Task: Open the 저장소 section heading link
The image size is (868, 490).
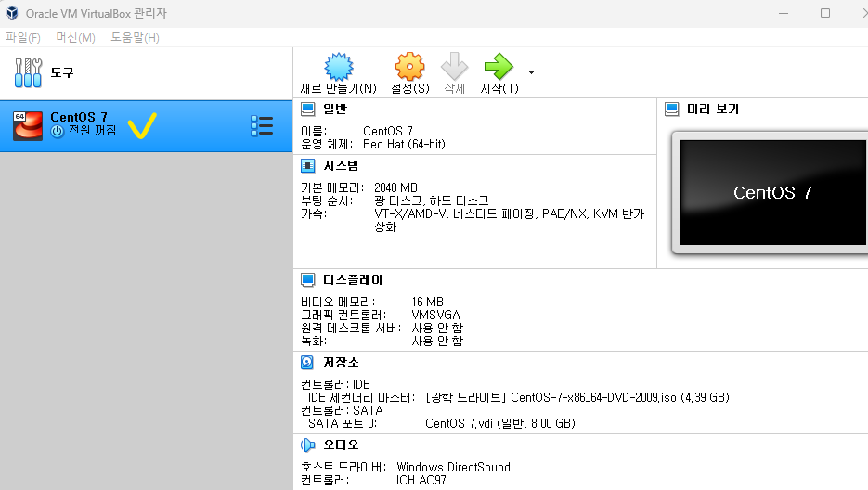Action: [341, 363]
